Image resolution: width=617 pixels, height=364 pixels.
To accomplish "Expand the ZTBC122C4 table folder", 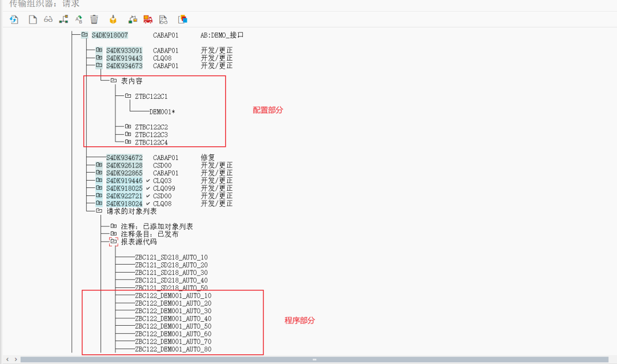I will click(x=128, y=142).
